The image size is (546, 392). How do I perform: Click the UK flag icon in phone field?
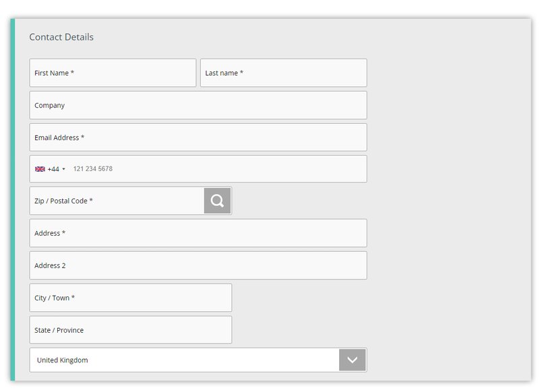(x=40, y=168)
